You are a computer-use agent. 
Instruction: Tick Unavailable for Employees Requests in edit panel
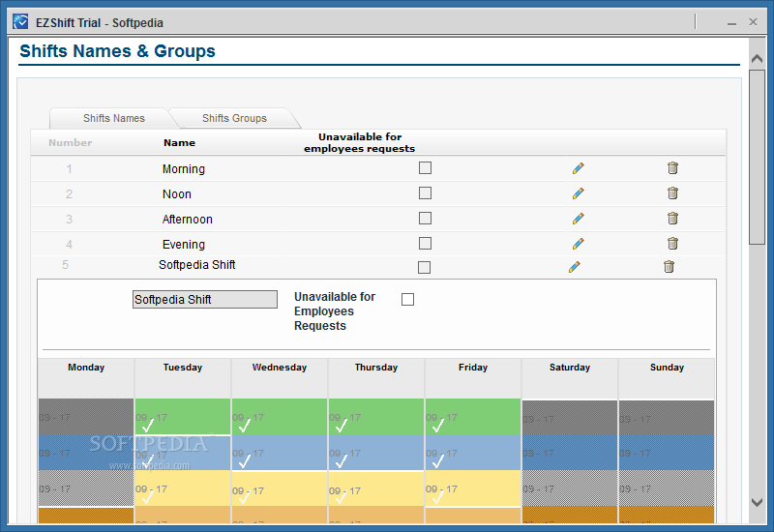pyautogui.click(x=407, y=299)
